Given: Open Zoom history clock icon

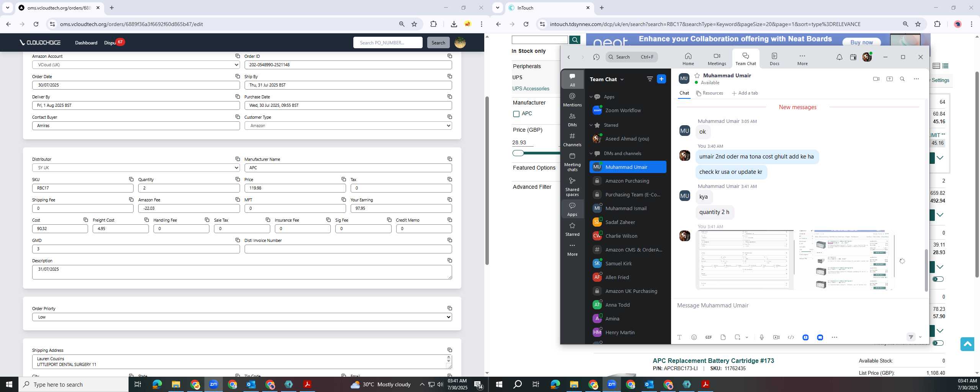Looking at the screenshot, I should click(x=596, y=57).
